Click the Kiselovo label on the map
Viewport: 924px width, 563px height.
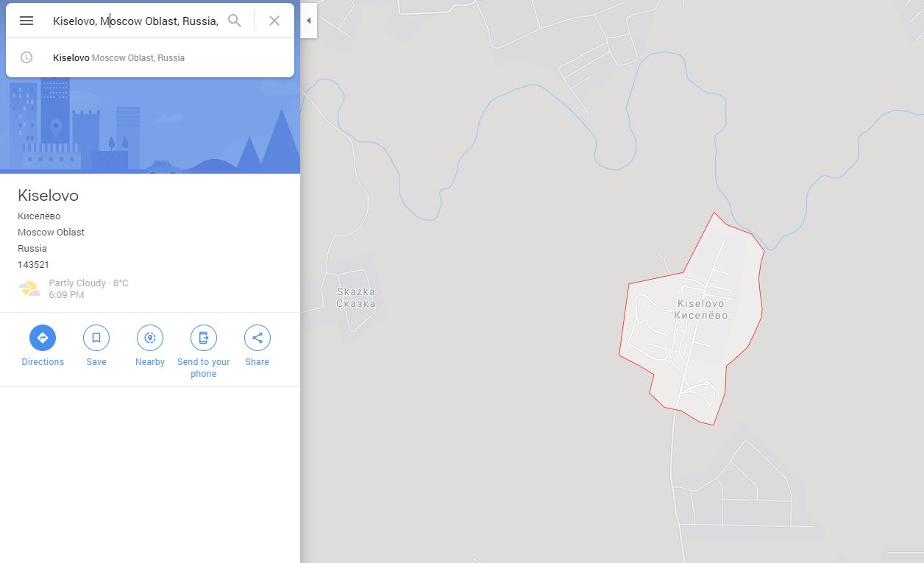pyautogui.click(x=700, y=309)
